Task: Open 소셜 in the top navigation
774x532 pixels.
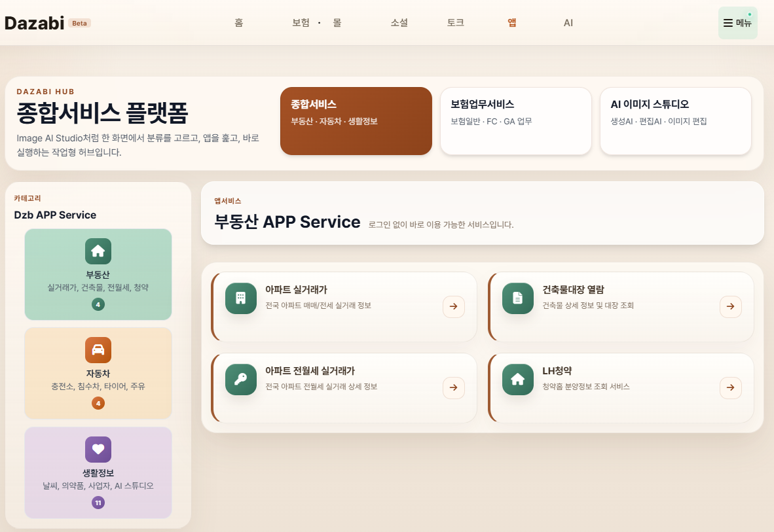Action: (399, 23)
